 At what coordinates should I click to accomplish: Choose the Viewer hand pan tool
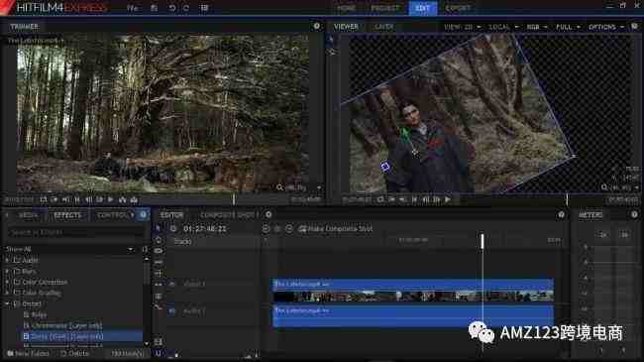[331, 52]
